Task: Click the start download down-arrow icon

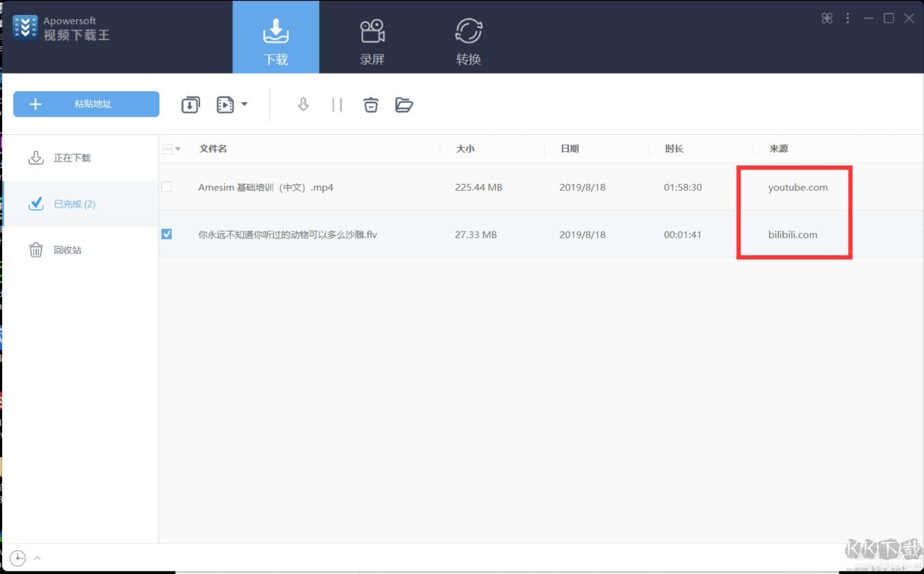Action: [x=304, y=104]
